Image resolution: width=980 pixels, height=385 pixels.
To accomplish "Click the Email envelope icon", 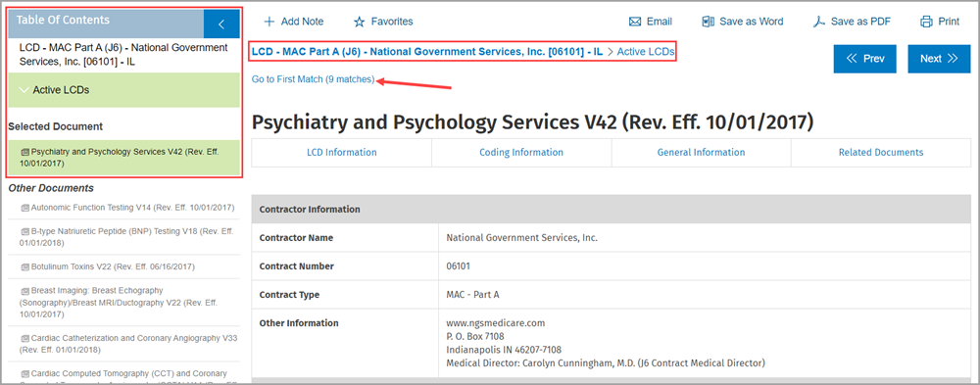I will [x=635, y=22].
